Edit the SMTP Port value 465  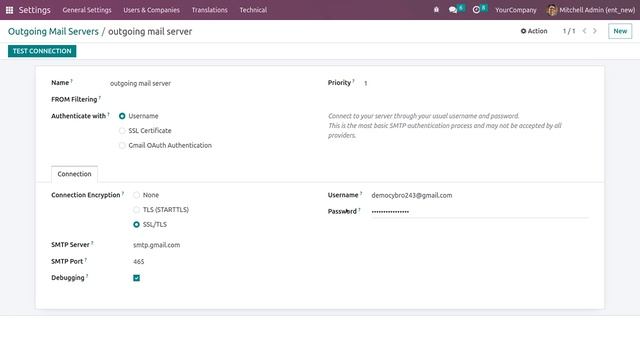coord(139,262)
